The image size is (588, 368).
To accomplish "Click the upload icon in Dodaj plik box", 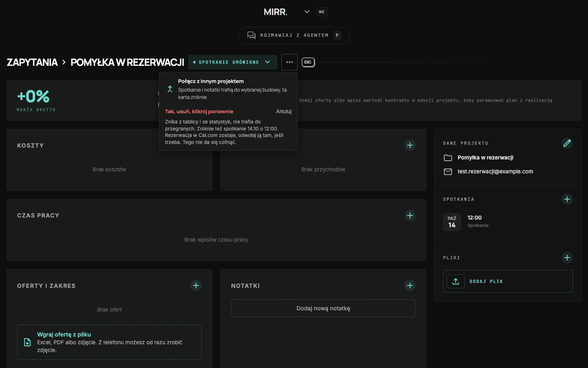I will pos(456,281).
